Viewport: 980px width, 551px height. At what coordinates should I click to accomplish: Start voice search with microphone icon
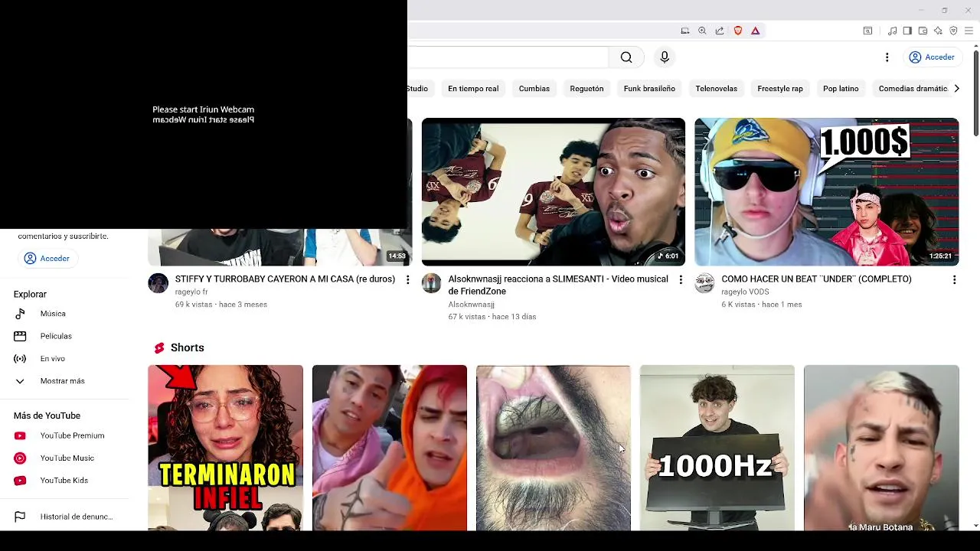pyautogui.click(x=665, y=57)
